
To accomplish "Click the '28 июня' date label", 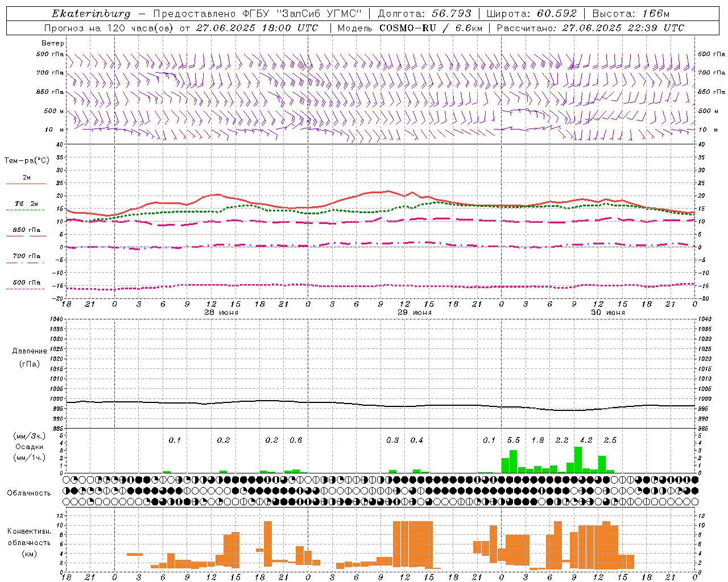I will click(221, 313).
